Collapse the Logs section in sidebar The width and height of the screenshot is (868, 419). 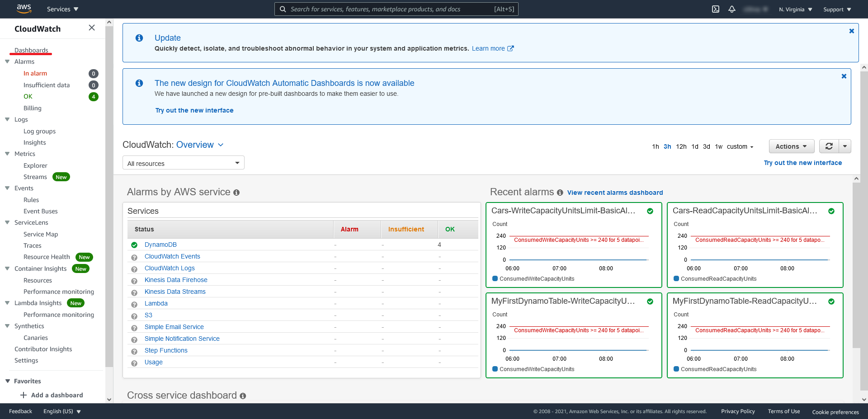[x=7, y=119]
